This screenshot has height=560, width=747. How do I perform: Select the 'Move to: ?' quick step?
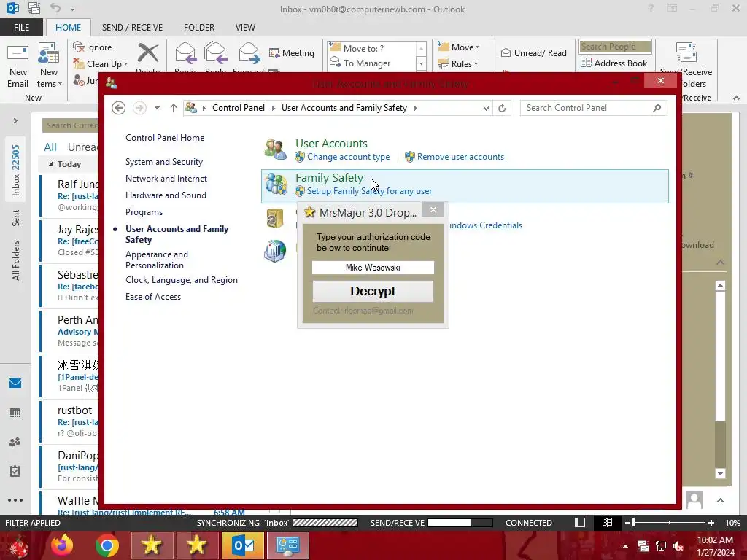tap(371, 49)
